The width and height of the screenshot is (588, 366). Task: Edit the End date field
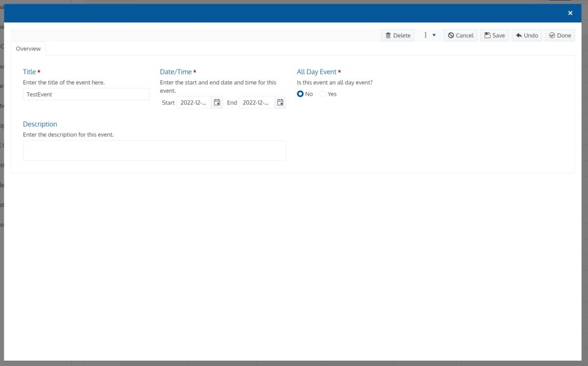(x=257, y=102)
